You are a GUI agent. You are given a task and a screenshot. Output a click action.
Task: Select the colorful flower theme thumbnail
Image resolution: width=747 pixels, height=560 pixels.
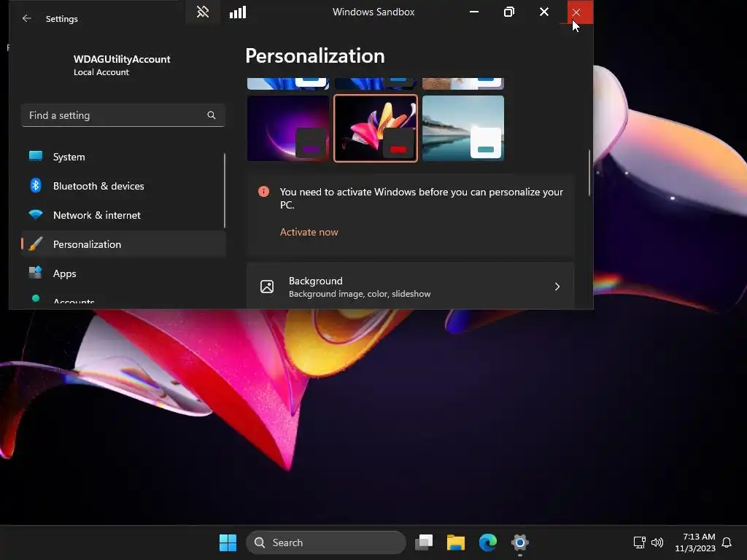coord(376,128)
